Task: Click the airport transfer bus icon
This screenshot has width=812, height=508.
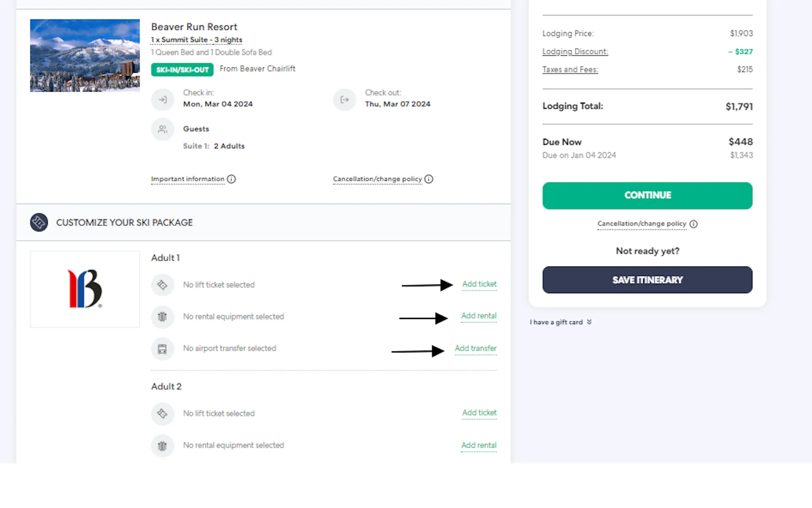Action: pos(162,349)
